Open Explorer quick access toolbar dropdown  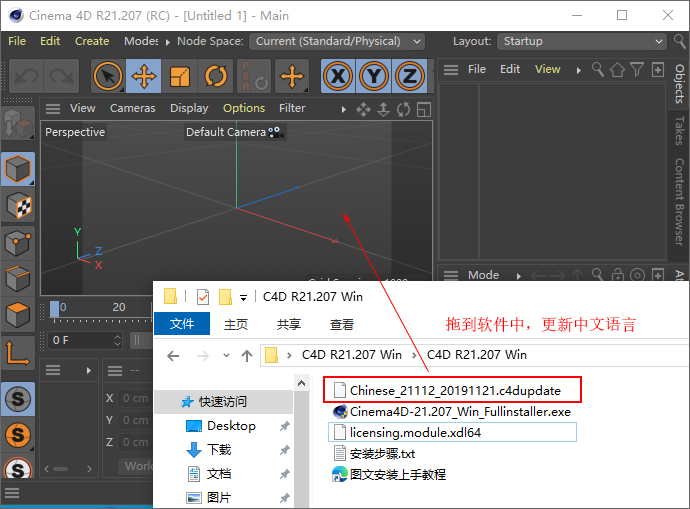[243, 298]
